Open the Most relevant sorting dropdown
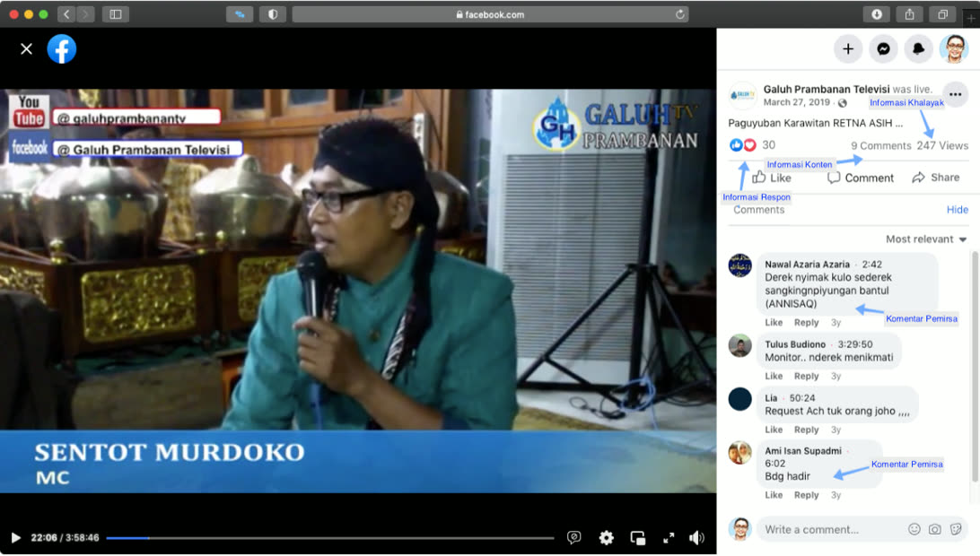 click(x=926, y=239)
